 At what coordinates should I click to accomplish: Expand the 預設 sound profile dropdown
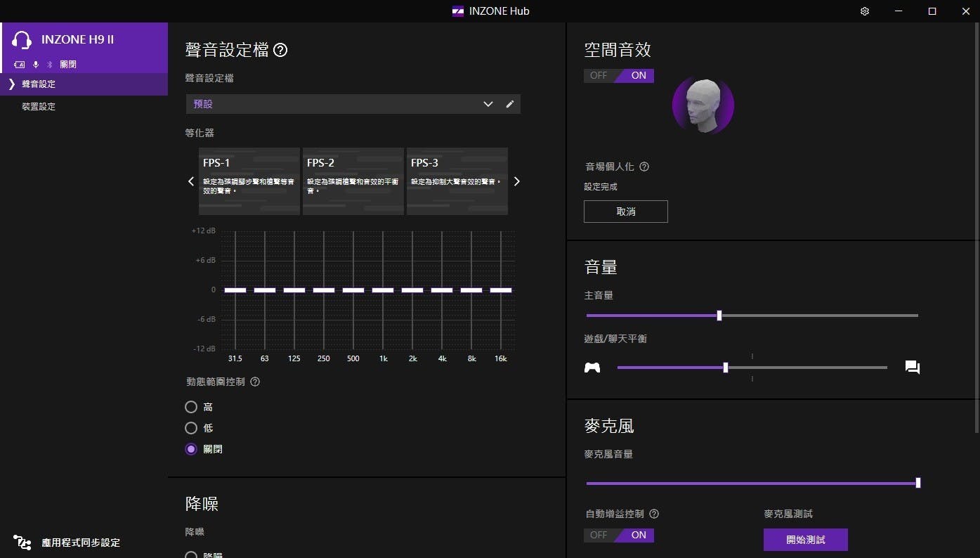[488, 104]
